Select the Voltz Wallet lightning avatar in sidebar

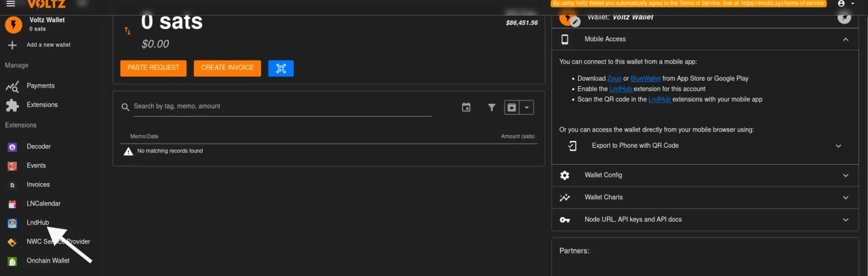coord(13,25)
